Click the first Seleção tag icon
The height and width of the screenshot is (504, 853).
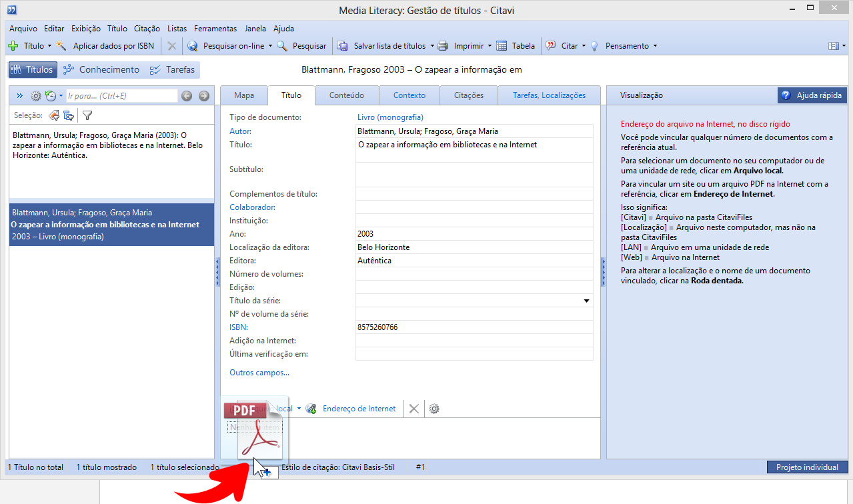click(x=54, y=115)
